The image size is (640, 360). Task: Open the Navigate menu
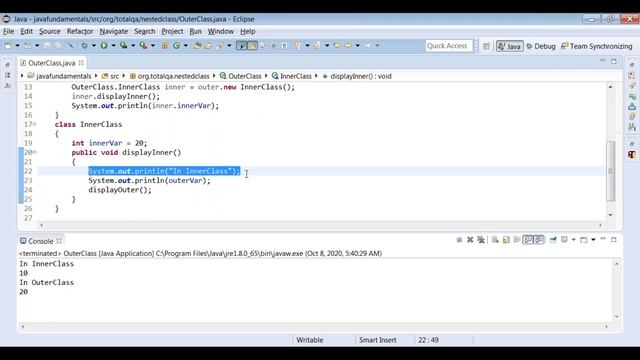[113, 31]
